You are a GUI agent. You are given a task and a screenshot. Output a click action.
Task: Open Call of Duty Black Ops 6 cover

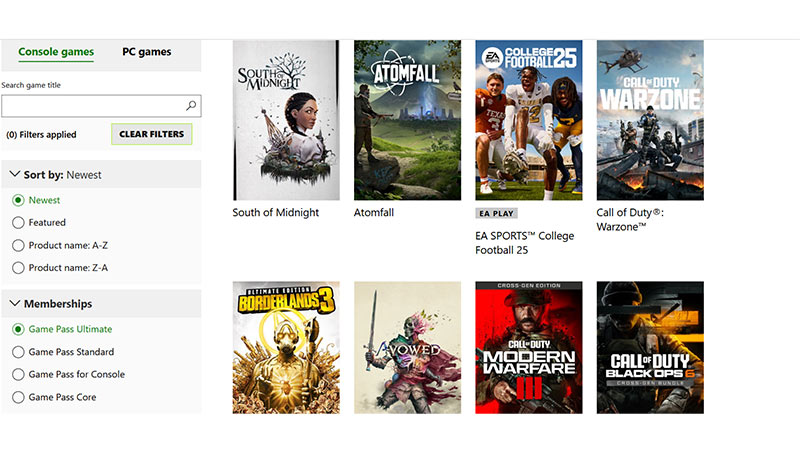pyautogui.click(x=650, y=347)
